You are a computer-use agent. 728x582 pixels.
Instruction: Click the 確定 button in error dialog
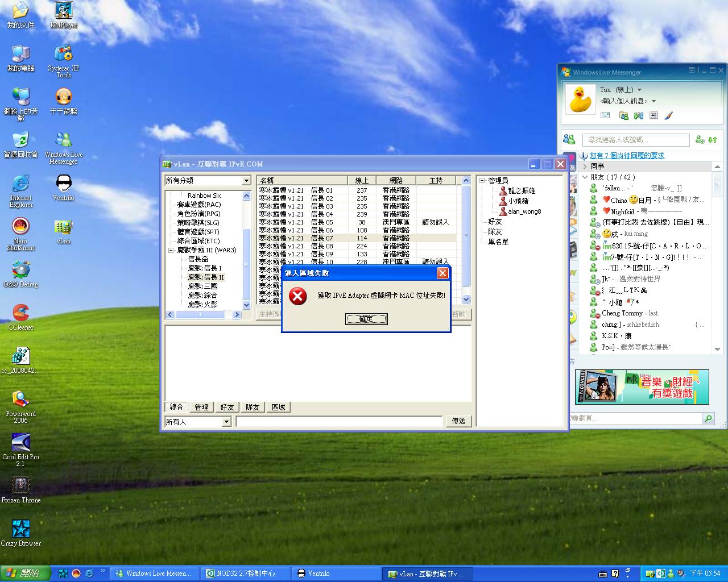366,319
